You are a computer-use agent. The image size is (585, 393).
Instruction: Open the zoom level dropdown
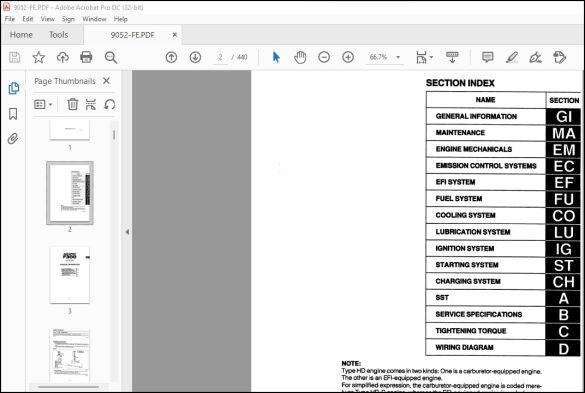[x=398, y=57]
